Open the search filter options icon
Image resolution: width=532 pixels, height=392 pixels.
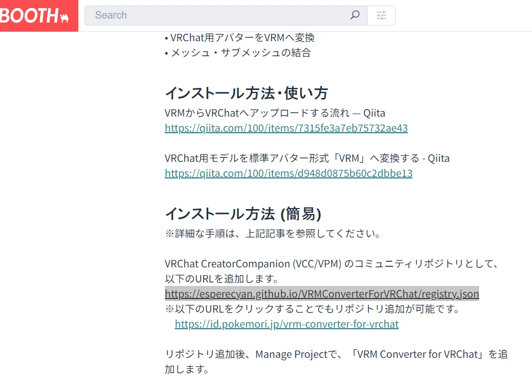pyautogui.click(x=381, y=16)
